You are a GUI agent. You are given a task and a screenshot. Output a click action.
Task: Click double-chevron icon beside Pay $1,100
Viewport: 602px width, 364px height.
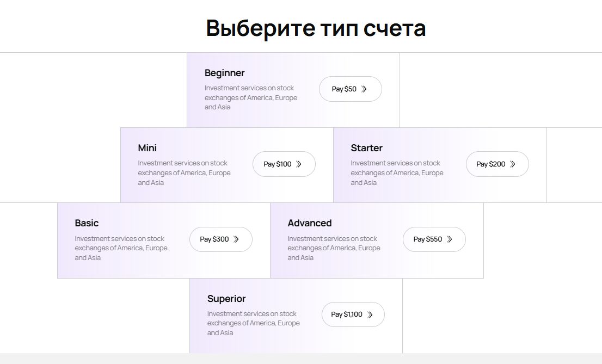pyautogui.click(x=370, y=314)
